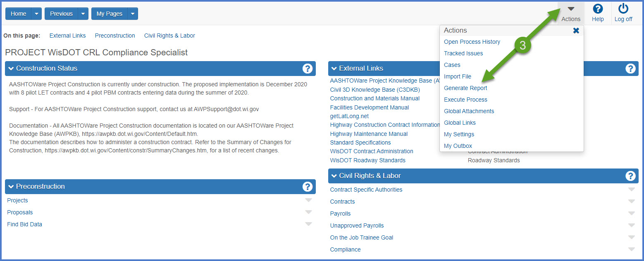This screenshot has height=261, width=644.
Task: Open On the Job Trainee Goal arrow
Action: coord(631,237)
